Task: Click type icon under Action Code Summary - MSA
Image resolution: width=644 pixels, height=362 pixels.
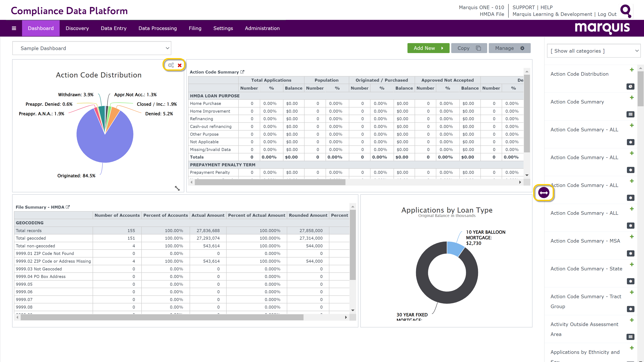Action: [x=630, y=253]
